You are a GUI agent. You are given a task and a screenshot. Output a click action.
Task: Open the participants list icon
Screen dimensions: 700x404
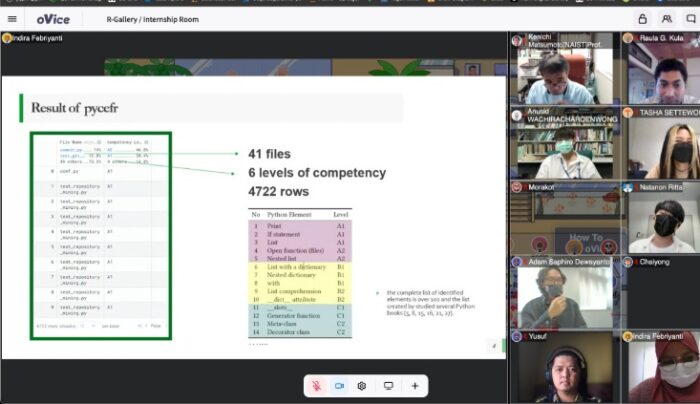tap(667, 19)
